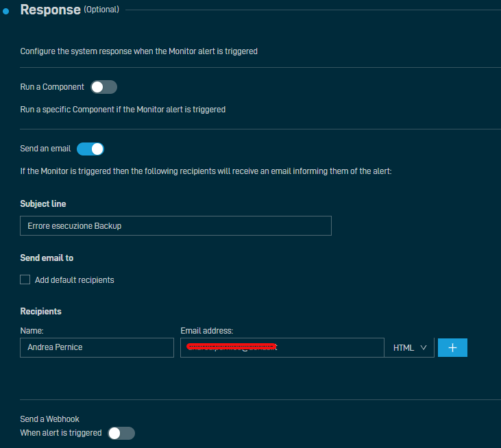Click the blue bullet beside Response heading

pyautogui.click(x=7, y=12)
